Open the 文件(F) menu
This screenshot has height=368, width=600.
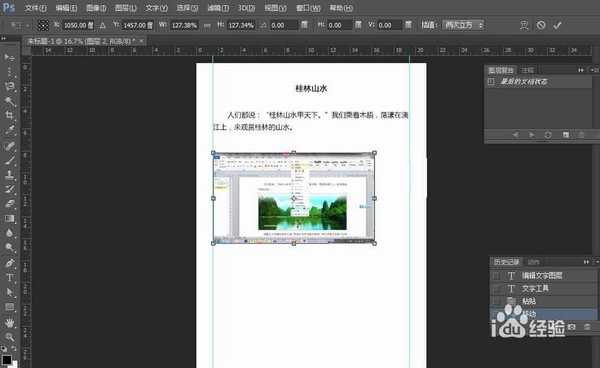35,8
